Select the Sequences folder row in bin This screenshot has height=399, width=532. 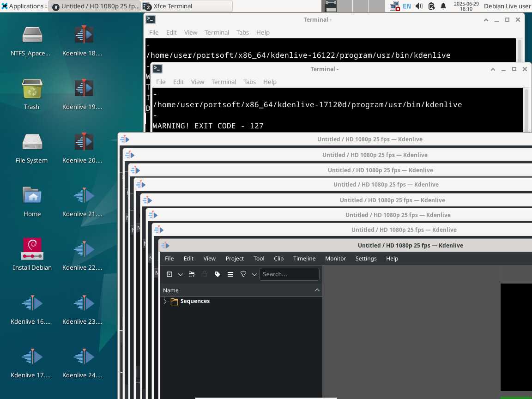[241, 301]
